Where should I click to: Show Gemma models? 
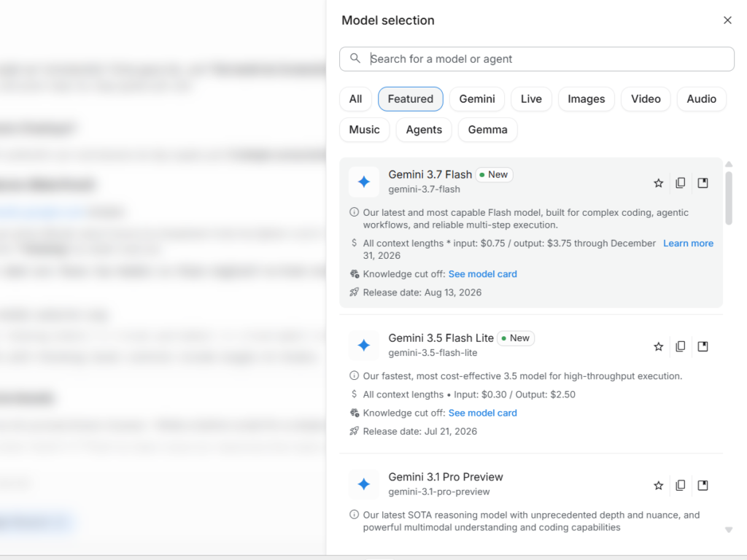point(488,130)
